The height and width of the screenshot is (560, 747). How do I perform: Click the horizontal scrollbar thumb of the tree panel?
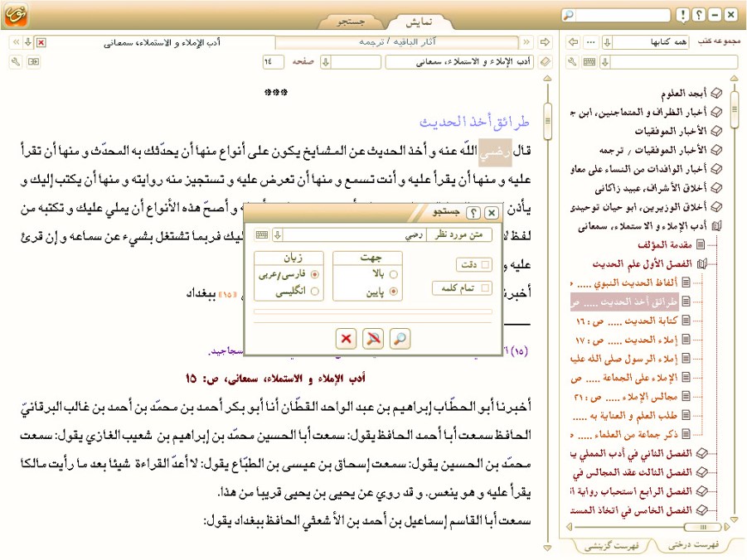[x=703, y=527]
